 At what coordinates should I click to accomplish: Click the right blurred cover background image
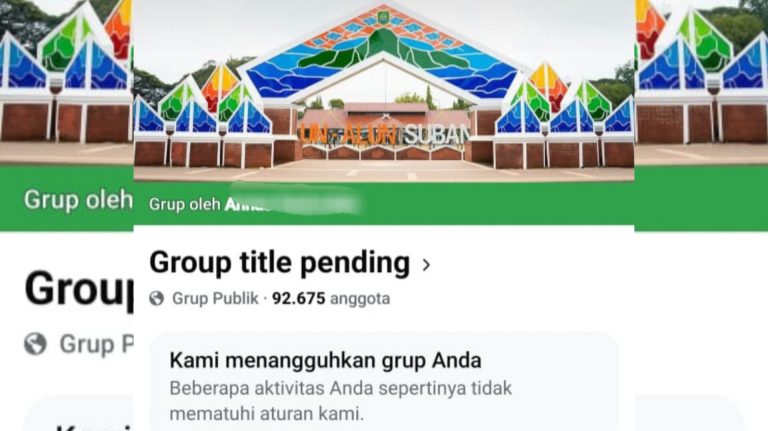701,82
